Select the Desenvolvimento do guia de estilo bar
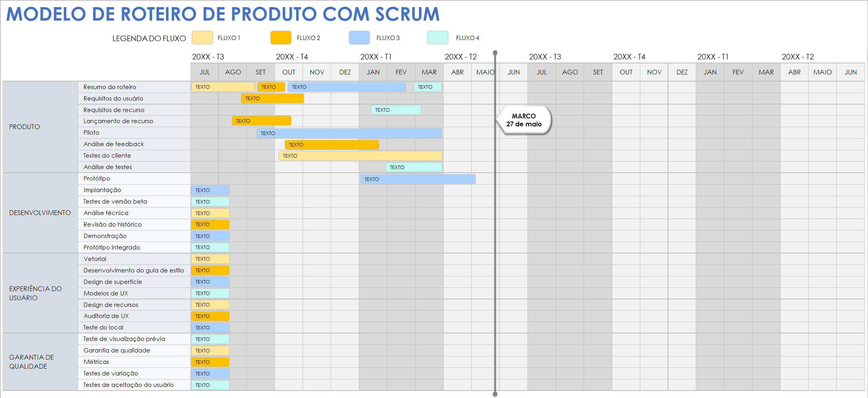 pyautogui.click(x=210, y=270)
